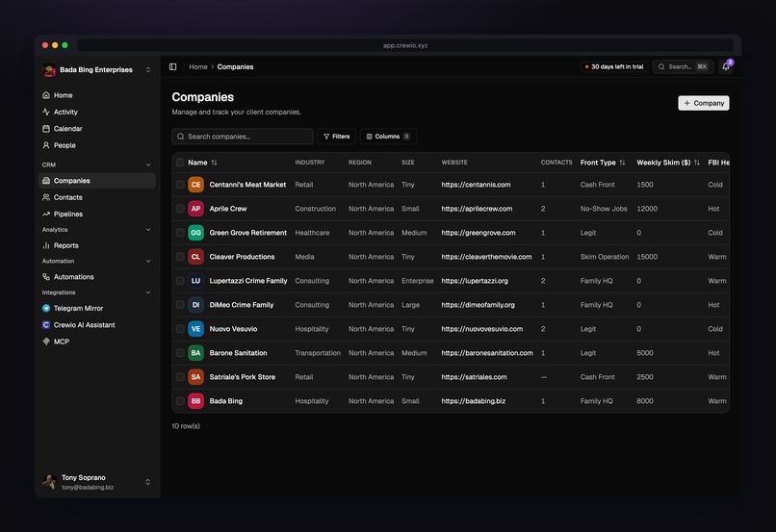Open Activity in the sidebar

(96, 112)
